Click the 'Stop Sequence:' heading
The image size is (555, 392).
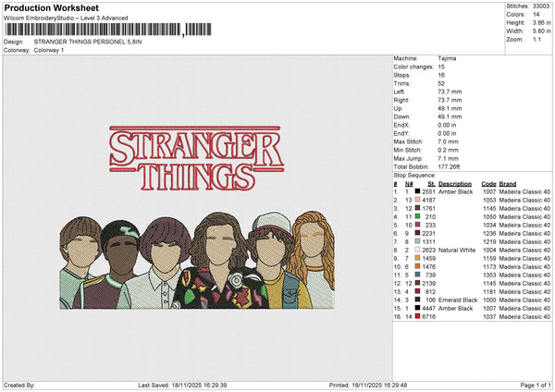[x=414, y=175]
